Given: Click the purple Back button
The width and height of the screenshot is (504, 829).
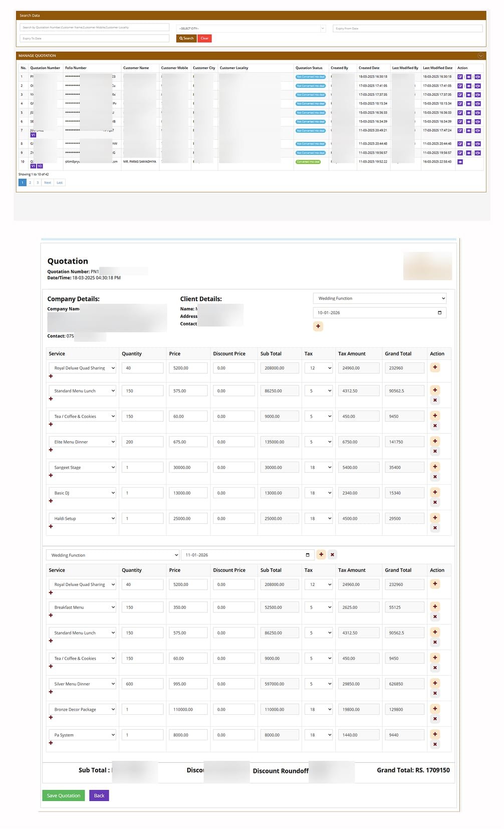Looking at the screenshot, I should click(x=99, y=795).
